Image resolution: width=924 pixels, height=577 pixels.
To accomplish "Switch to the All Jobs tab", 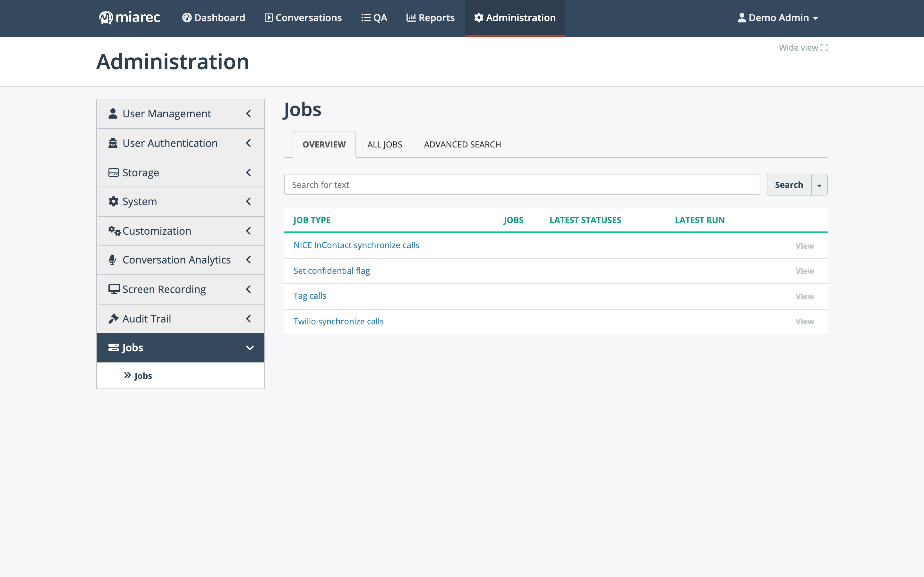I will pyautogui.click(x=384, y=144).
